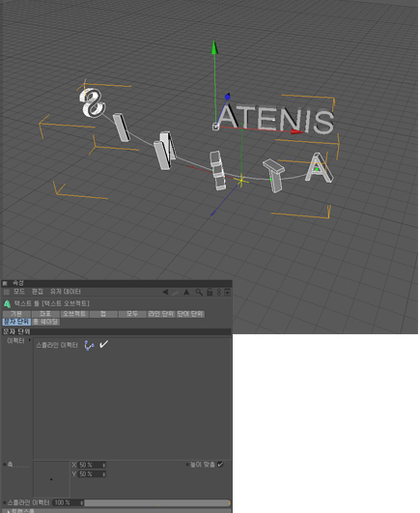
Task: Click the up arrow navigation icon
Action: 186,292
